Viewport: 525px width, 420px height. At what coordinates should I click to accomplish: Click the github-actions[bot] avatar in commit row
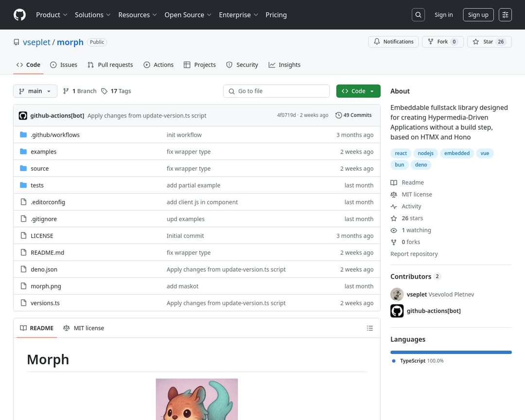(23, 116)
